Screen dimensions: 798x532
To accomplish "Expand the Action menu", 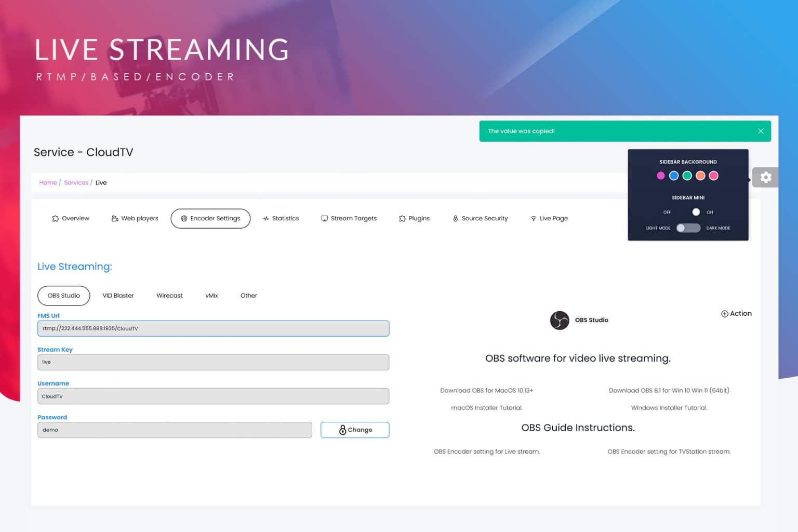I will (736, 314).
